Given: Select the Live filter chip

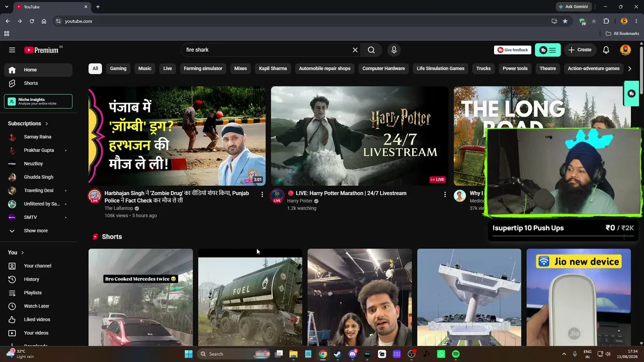Looking at the screenshot, I should [168, 68].
